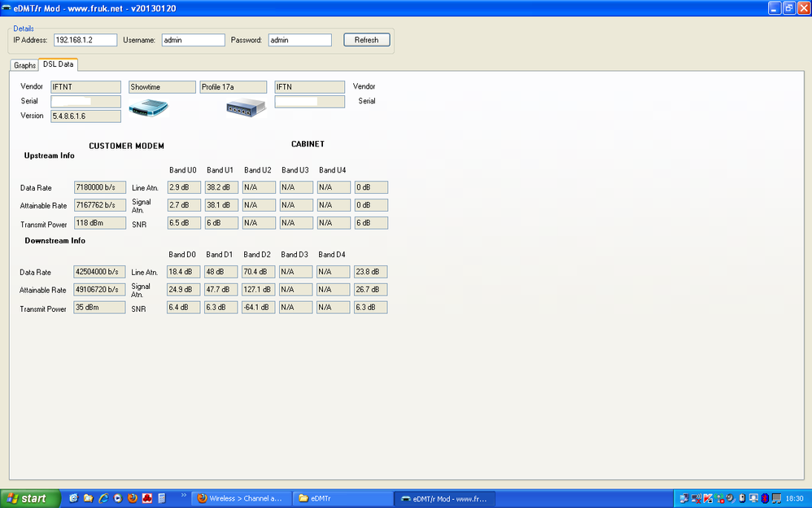
Task: Click the cabinet Vendor field IFTN
Action: [310, 87]
